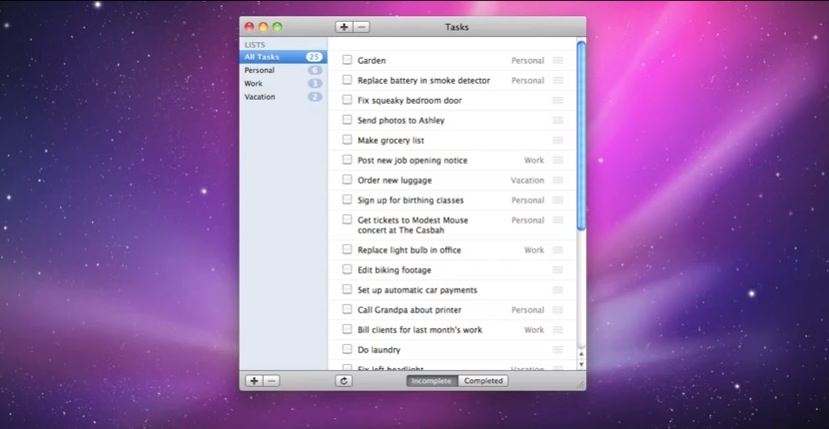Click the add task plus button in title bar
This screenshot has height=429, width=829.
coord(345,27)
